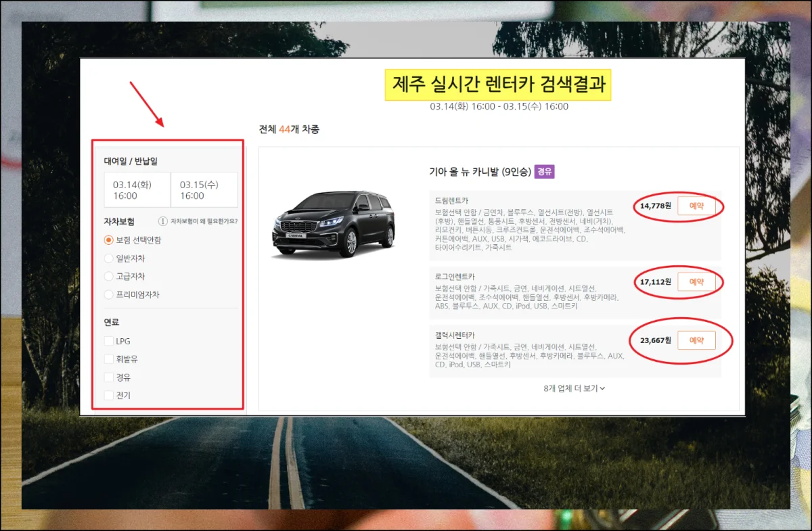Screen dimensions: 812x531
Task: Click the purple 경유 fuel badge
Action: pos(544,172)
